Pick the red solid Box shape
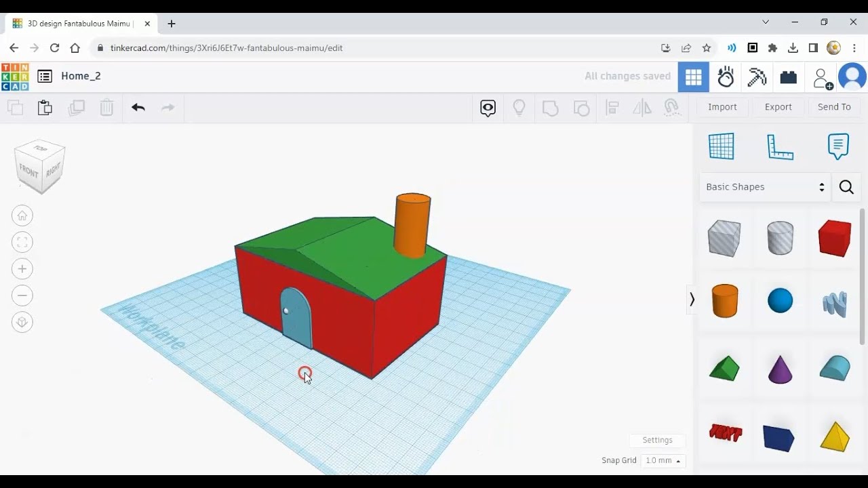 pyautogui.click(x=835, y=238)
